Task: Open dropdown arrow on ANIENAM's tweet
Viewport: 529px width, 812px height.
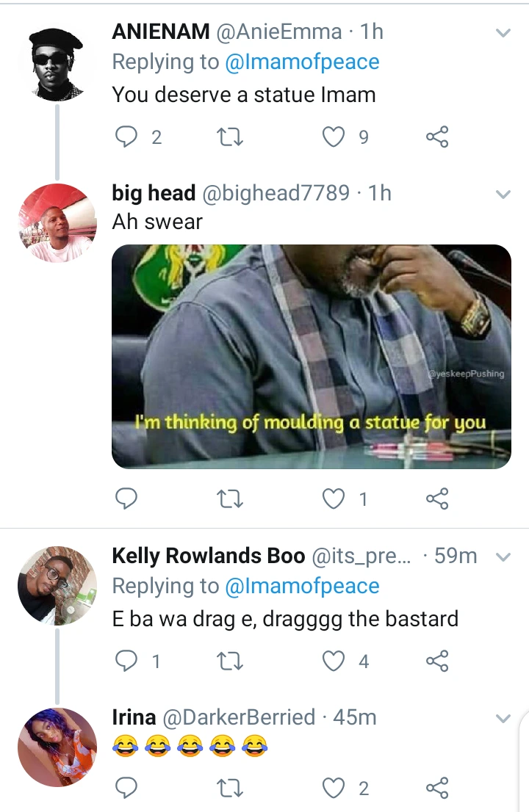Action: click(503, 33)
